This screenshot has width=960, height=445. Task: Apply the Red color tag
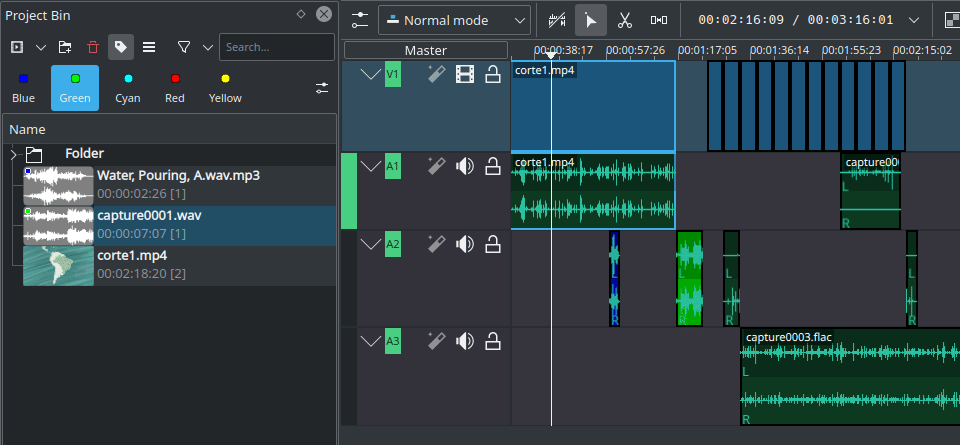[175, 88]
